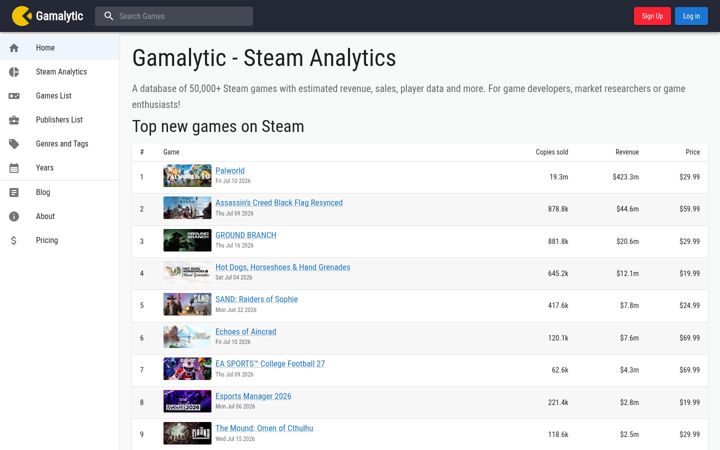Click the 645.2k copies sold cell

click(x=558, y=274)
